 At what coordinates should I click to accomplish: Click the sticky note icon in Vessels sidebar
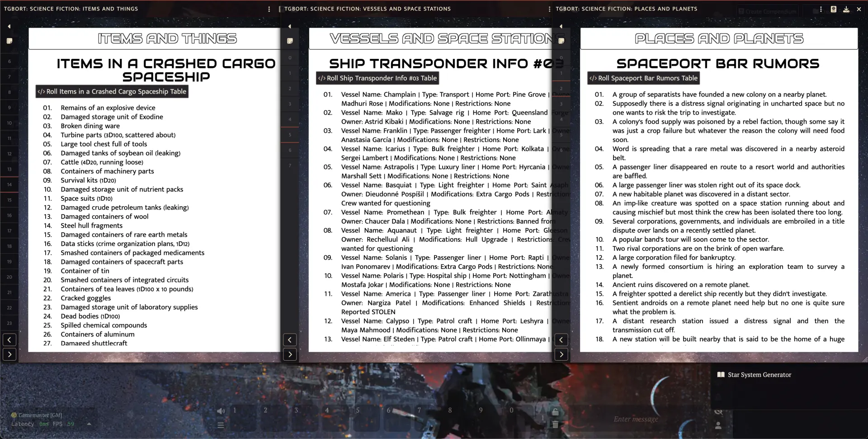290,41
